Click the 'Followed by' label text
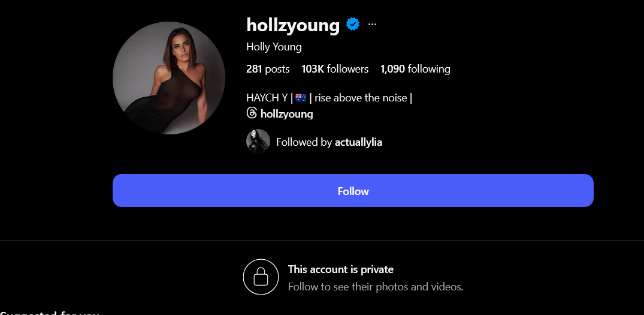The image size is (644, 315). (x=304, y=142)
